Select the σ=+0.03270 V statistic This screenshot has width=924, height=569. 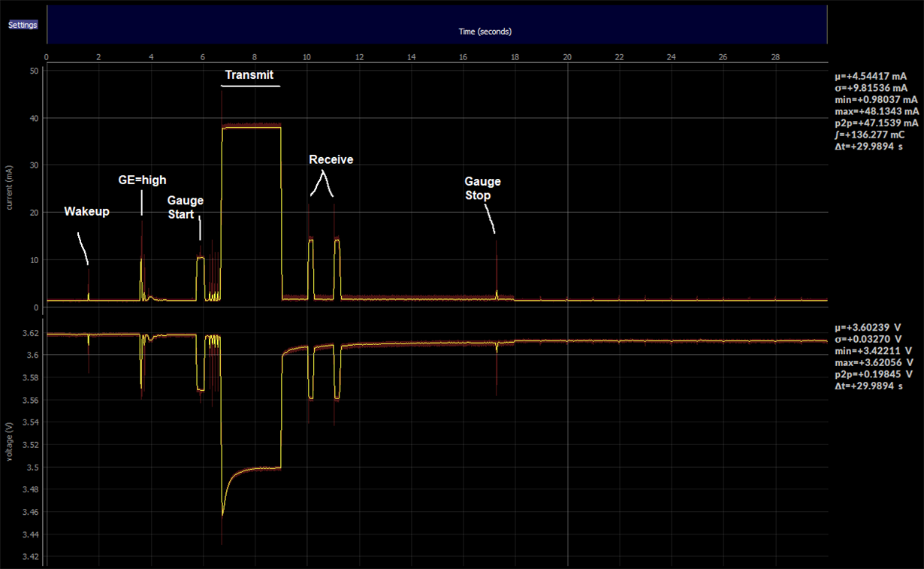[868, 339]
